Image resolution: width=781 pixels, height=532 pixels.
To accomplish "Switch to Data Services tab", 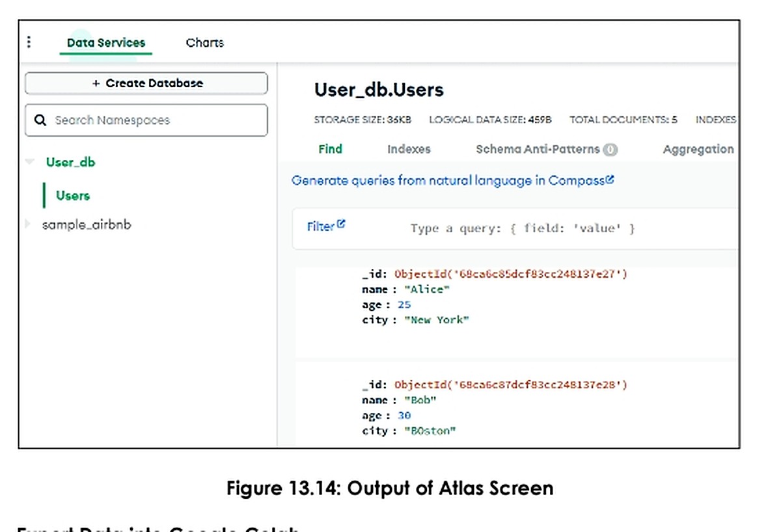I will coord(106,43).
